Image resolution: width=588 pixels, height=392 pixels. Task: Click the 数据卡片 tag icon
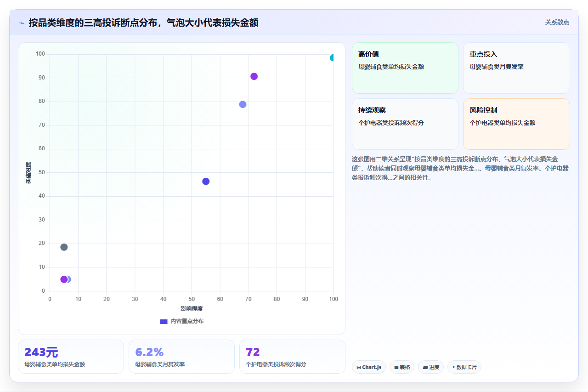(x=453, y=367)
